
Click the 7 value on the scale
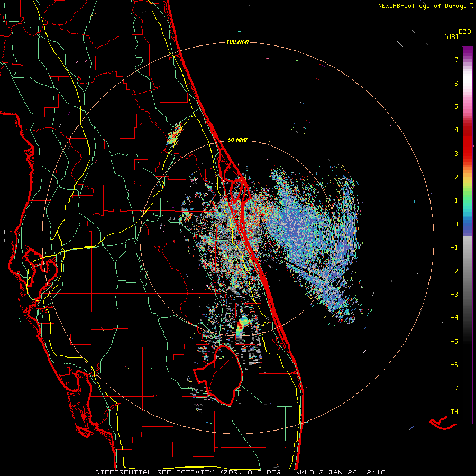[456, 59]
